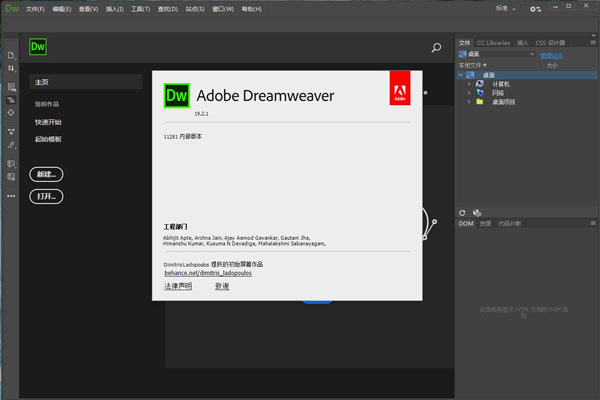Select 主页 on the start screen
The height and width of the screenshot is (400, 600).
point(86,82)
